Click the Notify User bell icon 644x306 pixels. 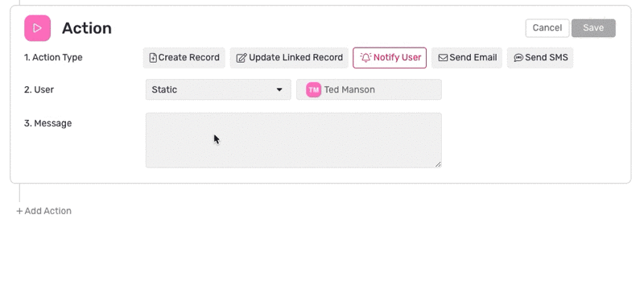[365, 58]
